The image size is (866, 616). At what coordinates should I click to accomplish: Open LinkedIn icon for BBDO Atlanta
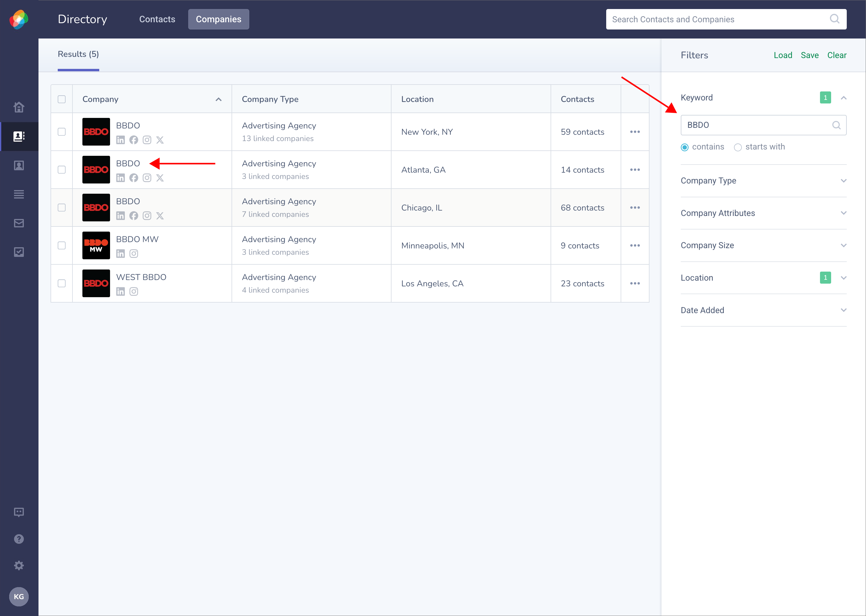[x=121, y=178]
